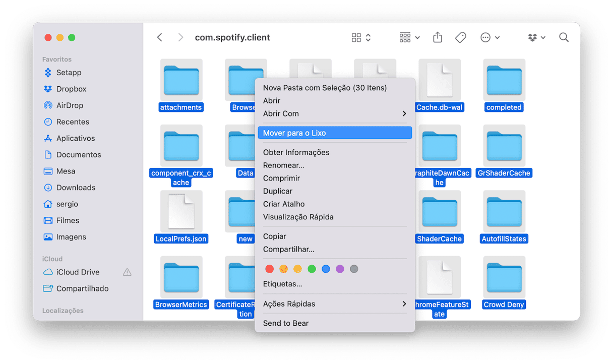Click the Tags toolbar icon
The width and height of the screenshot is (613, 364).
pos(461,37)
